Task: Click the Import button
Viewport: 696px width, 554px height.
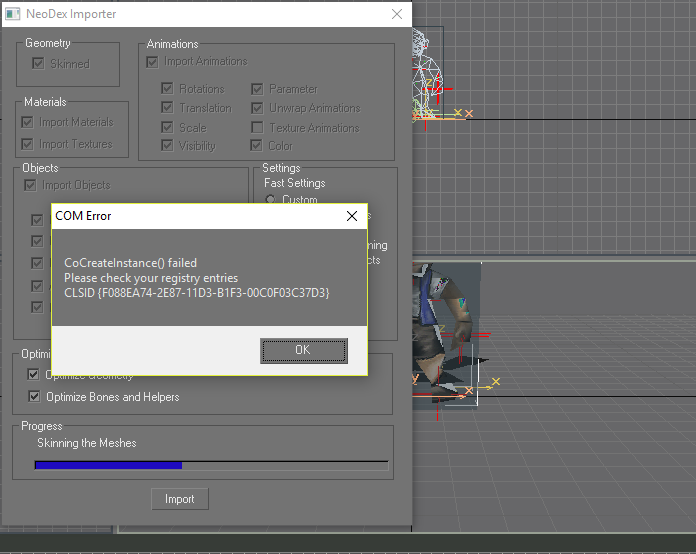Action: coord(180,499)
